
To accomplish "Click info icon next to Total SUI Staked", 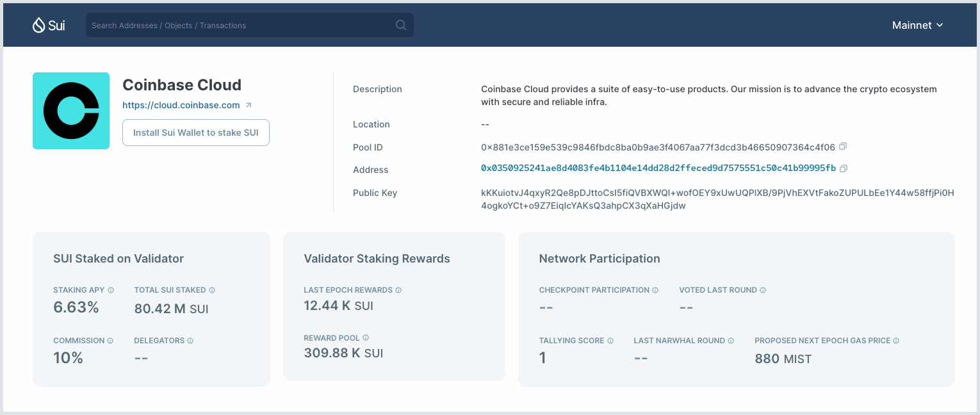I will click(x=212, y=290).
